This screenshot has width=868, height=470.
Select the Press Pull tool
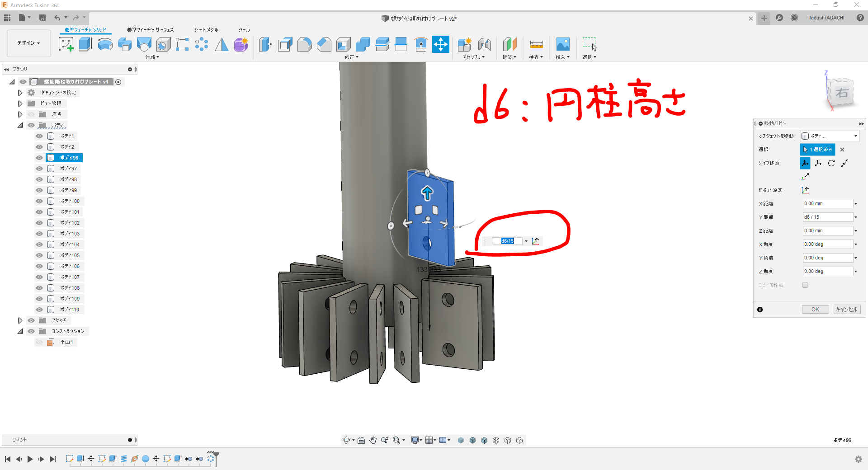coord(265,44)
